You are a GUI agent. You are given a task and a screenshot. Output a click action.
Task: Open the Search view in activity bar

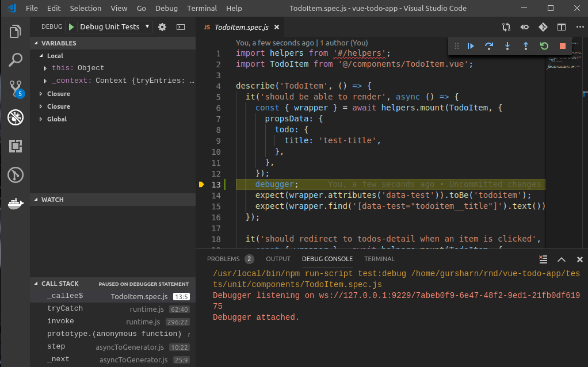[x=16, y=59]
